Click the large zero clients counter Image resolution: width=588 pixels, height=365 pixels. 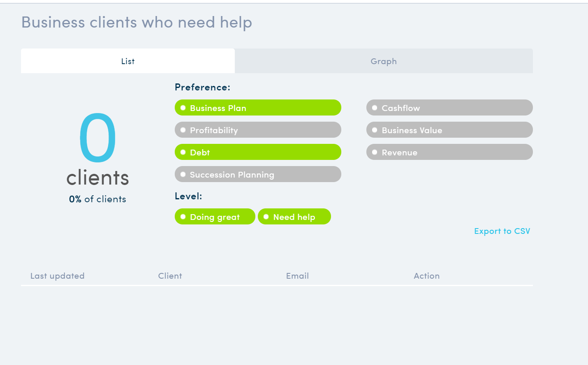pyautogui.click(x=98, y=138)
